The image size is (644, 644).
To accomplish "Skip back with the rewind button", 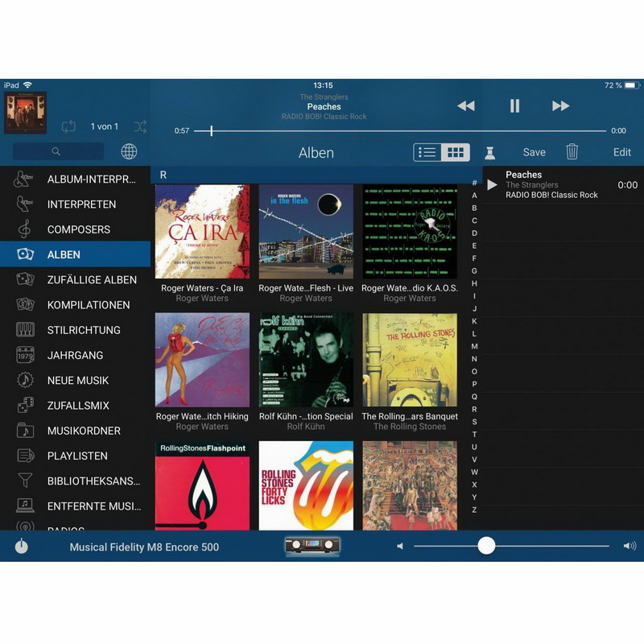I will pyautogui.click(x=466, y=106).
